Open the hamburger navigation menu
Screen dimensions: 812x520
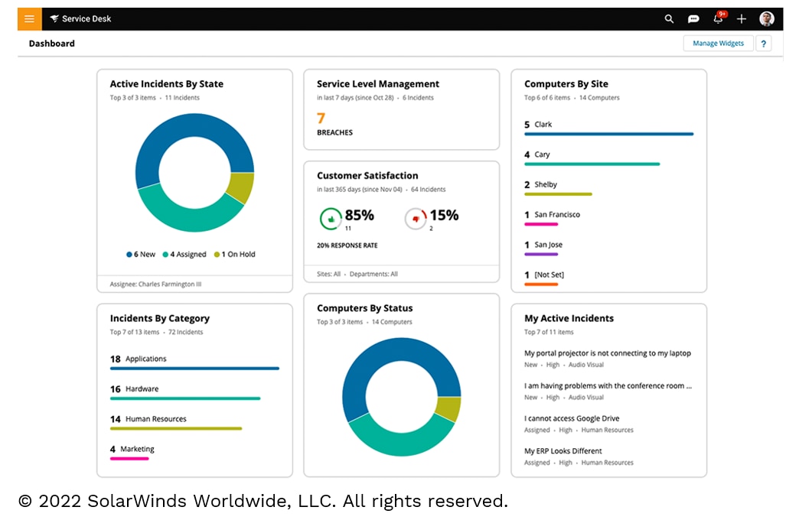point(29,19)
